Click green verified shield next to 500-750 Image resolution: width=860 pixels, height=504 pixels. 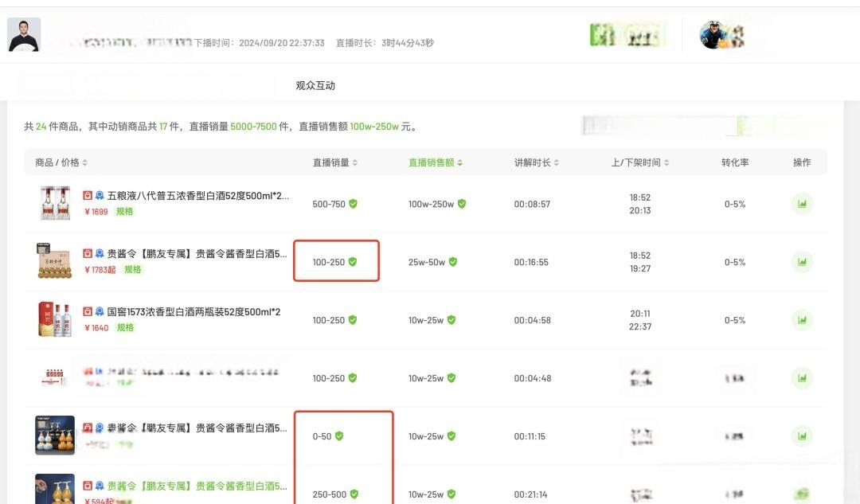(x=354, y=204)
